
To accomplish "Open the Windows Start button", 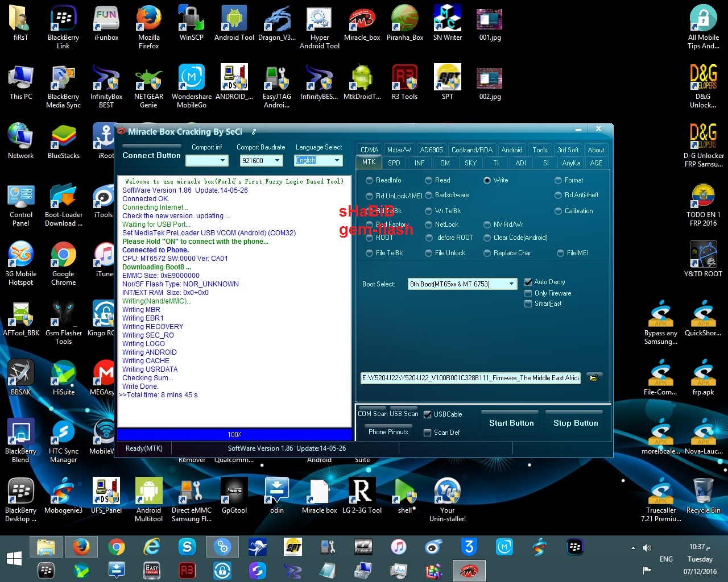I will [14, 558].
